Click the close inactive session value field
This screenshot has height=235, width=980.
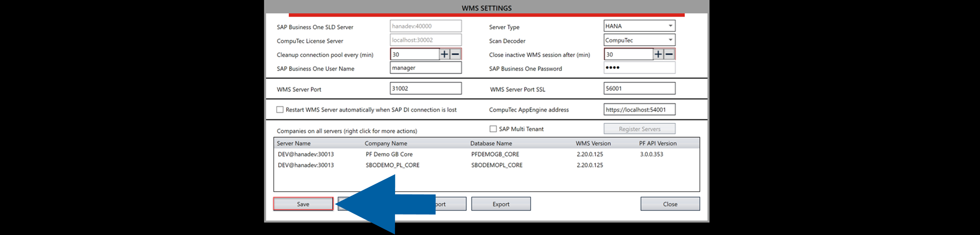click(629, 54)
